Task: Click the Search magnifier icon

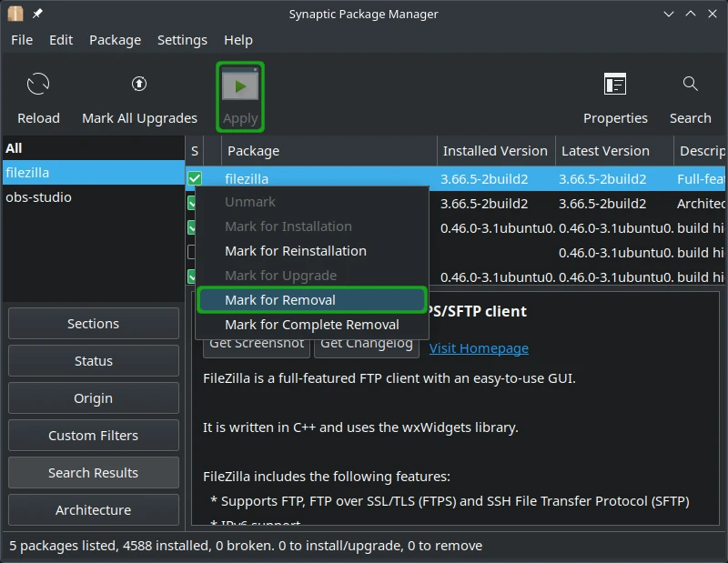Action: point(690,85)
